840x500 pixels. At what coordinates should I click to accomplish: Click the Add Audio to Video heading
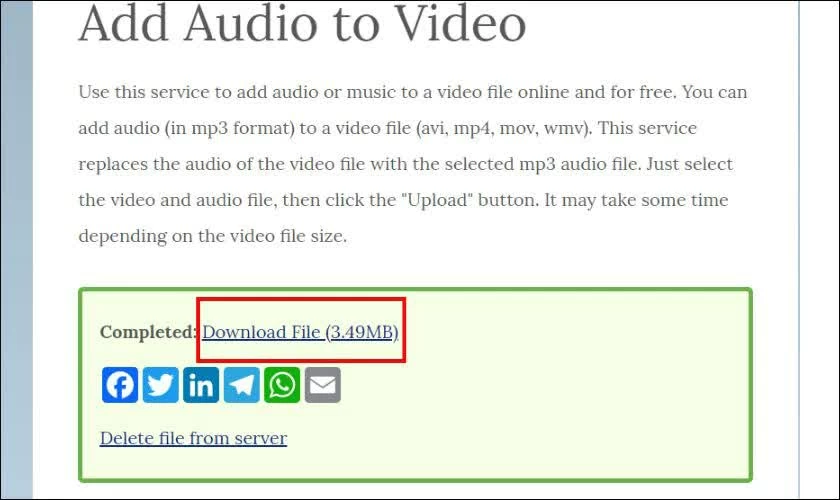302,24
